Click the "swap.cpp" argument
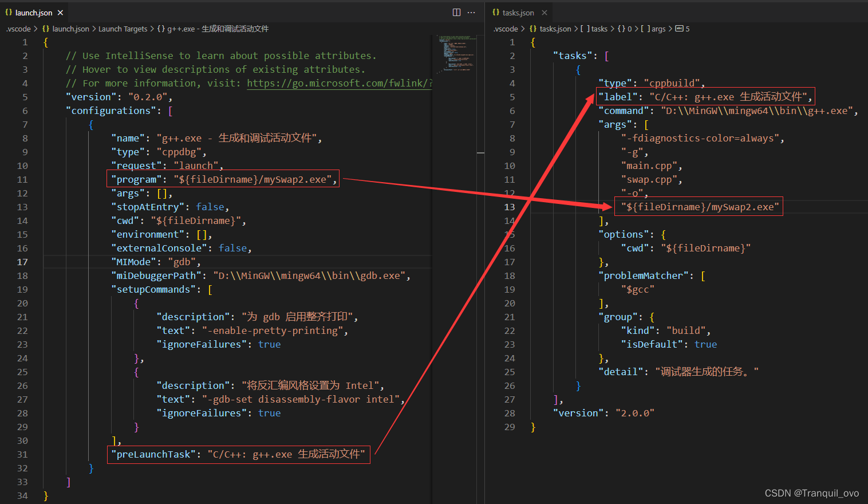The height and width of the screenshot is (504, 868). (649, 179)
